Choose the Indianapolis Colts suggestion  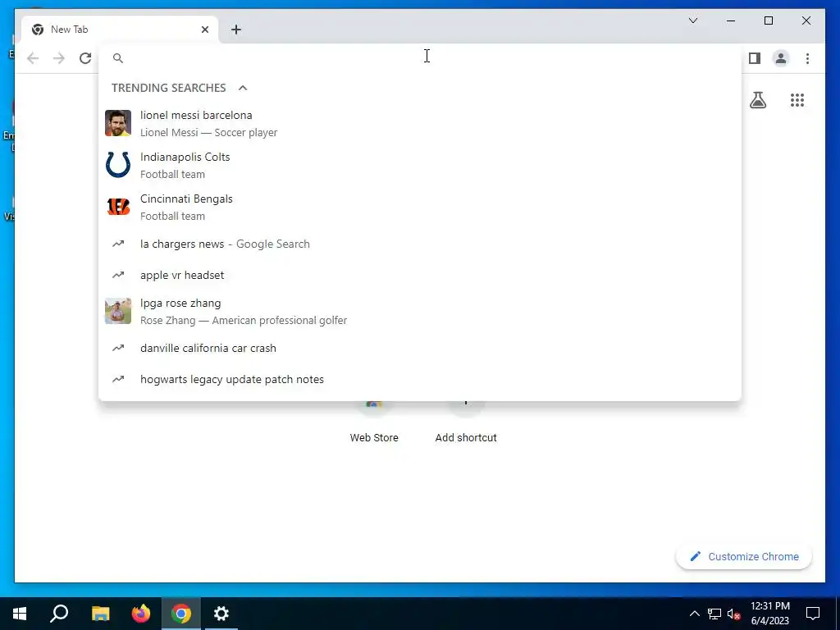[x=420, y=165]
